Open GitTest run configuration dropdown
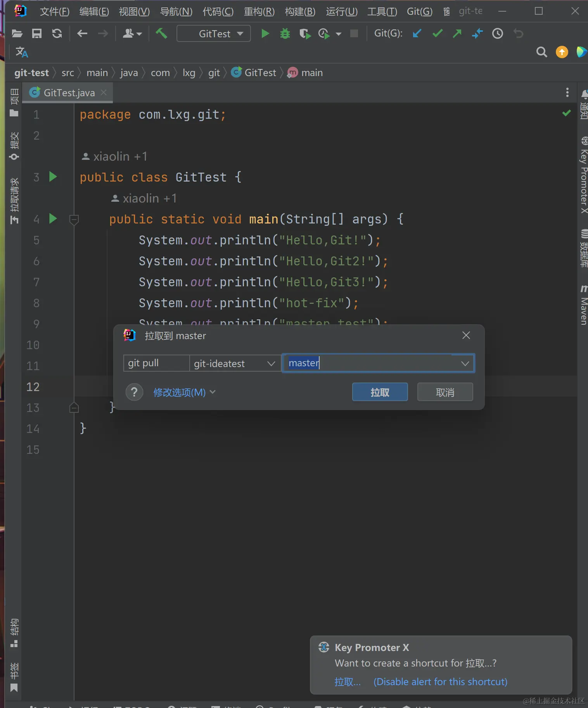Screen dimensions: 588x708 (x=214, y=34)
